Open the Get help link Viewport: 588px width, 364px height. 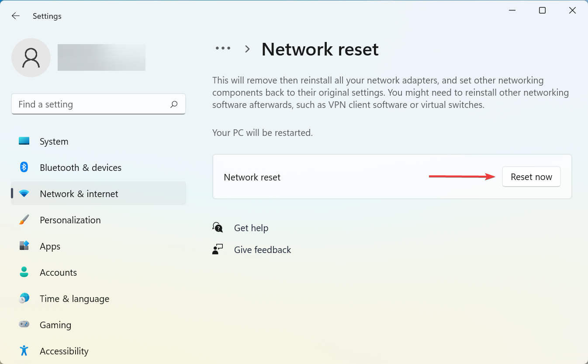click(251, 228)
